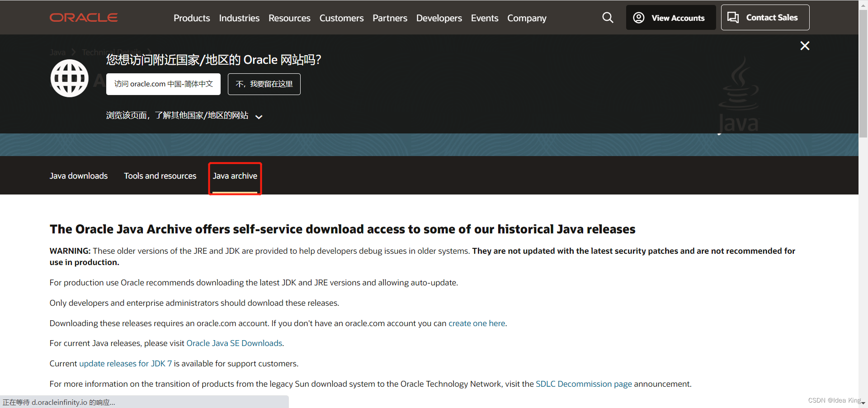Screen dimensions: 868x408
Task: Click the View Accounts button
Action: click(x=671, y=18)
